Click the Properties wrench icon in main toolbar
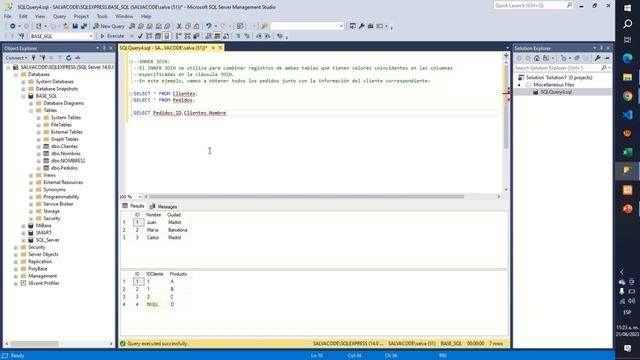 362,26
